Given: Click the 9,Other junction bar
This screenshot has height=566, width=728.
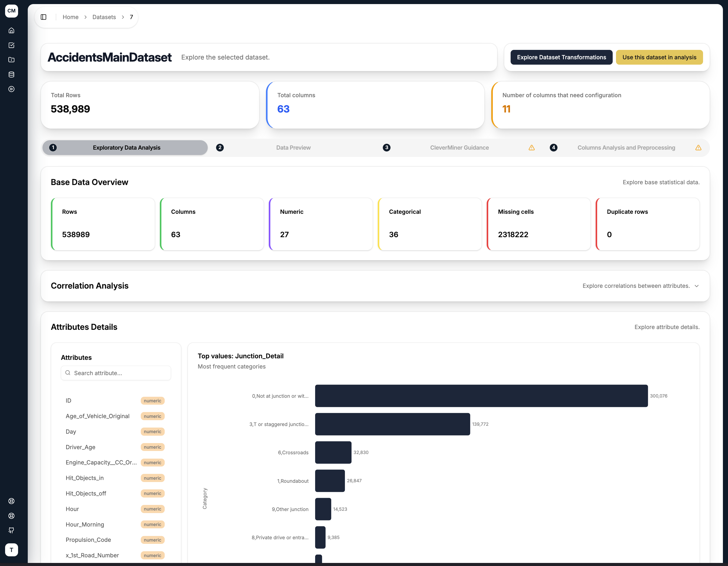Looking at the screenshot, I should point(323,509).
